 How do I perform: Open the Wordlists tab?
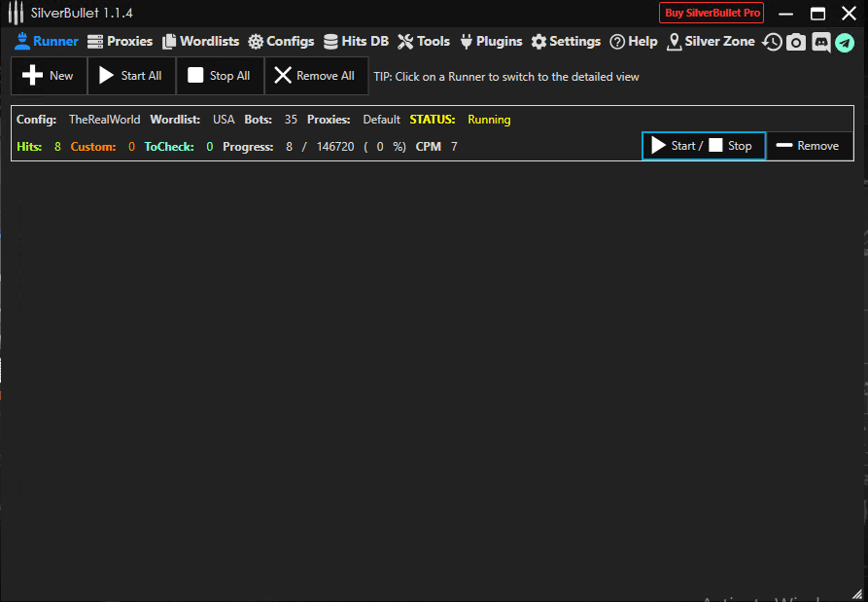tap(201, 42)
